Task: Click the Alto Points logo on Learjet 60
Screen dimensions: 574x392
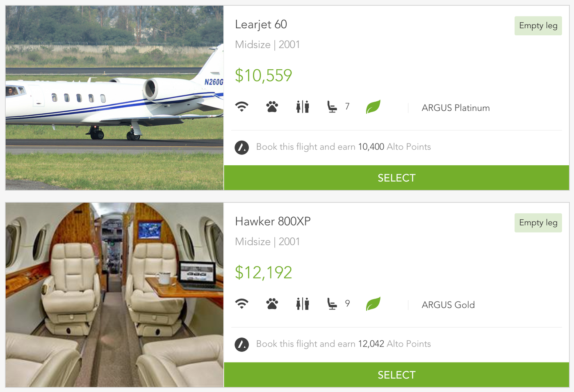Action: pos(242,147)
